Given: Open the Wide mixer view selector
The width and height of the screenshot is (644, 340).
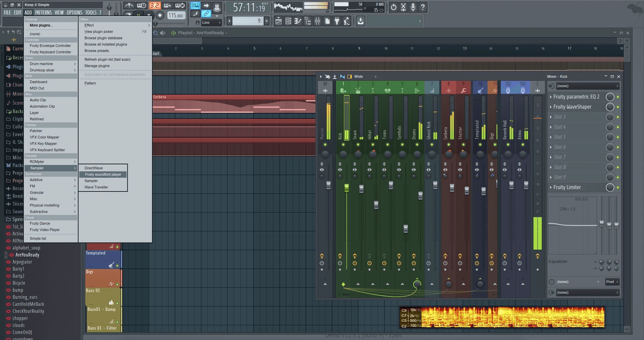Looking at the screenshot, I should tap(359, 76).
